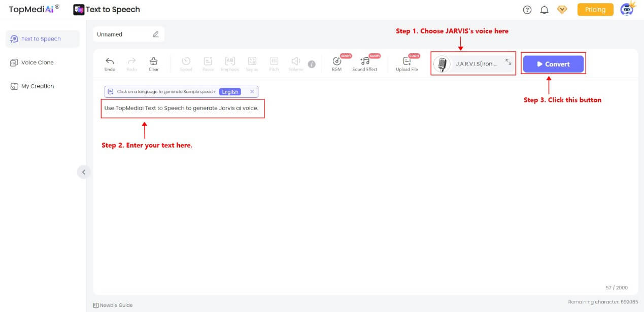Click the J.A.R.V.I.S microphone avatar

pos(443,64)
